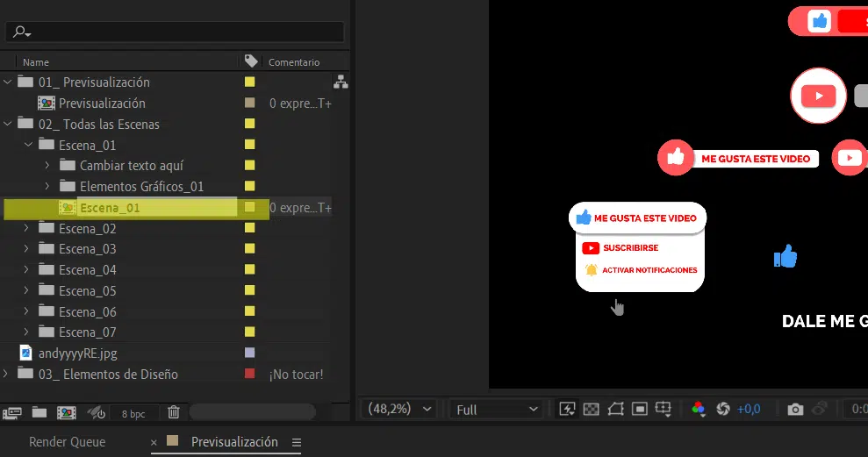Image resolution: width=868 pixels, height=457 pixels.
Task: Switch to the Render Queue tab
Action: 67,442
